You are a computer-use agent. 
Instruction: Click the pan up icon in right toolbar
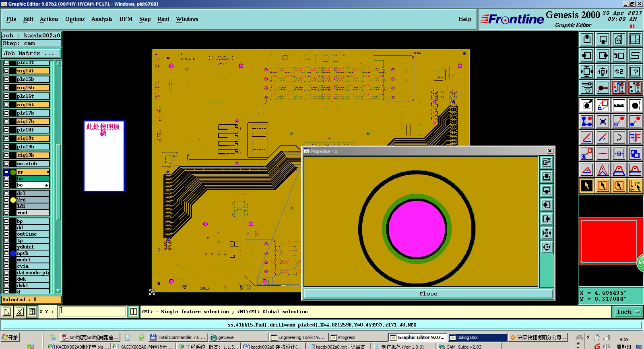pyautogui.click(x=587, y=39)
